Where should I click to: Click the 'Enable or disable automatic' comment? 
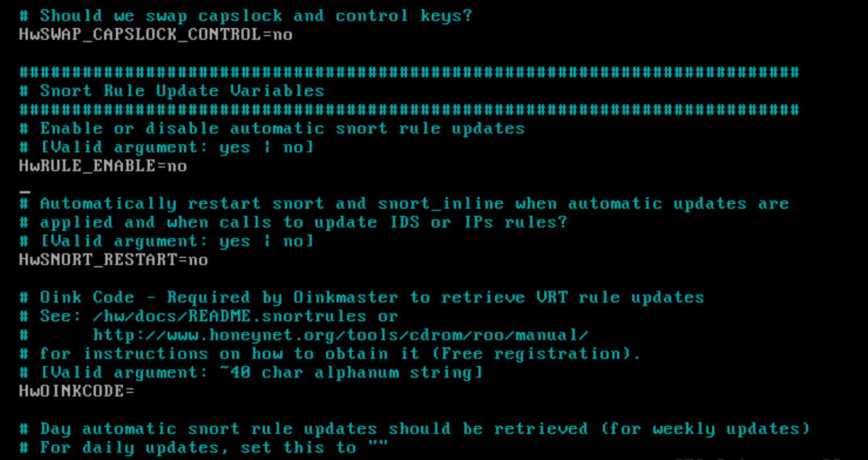[x=272, y=129]
